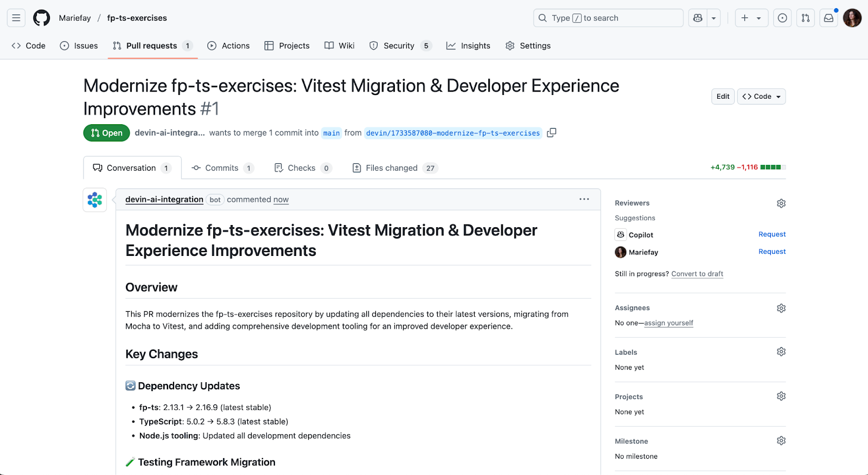The height and width of the screenshot is (475, 868).
Task: Click Convert to draft link
Action: (697, 274)
